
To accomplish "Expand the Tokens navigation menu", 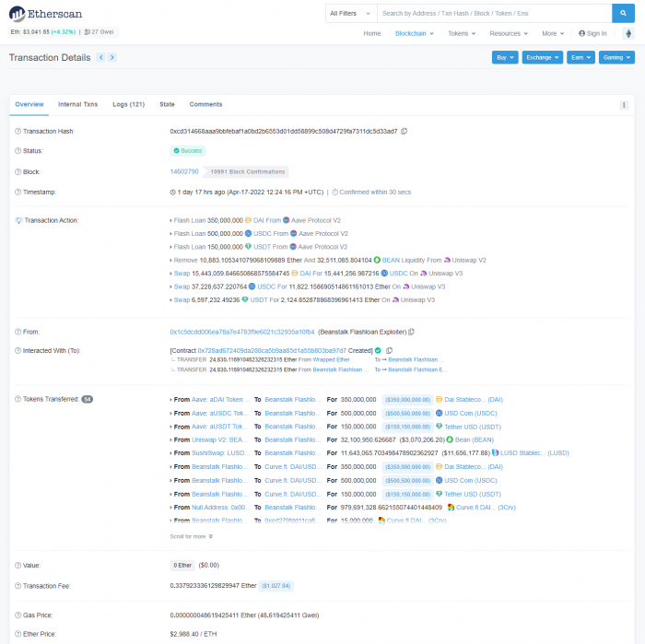I will click(x=460, y=33).
